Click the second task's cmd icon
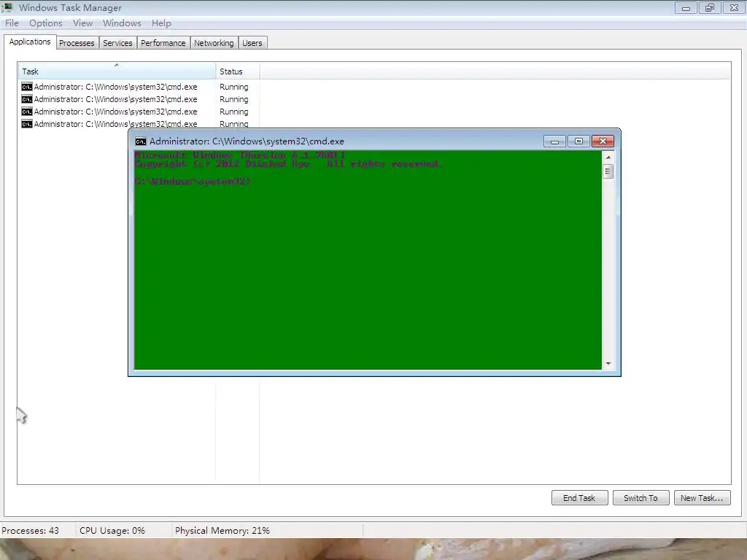The image size is (747, 560). (27, 99)
